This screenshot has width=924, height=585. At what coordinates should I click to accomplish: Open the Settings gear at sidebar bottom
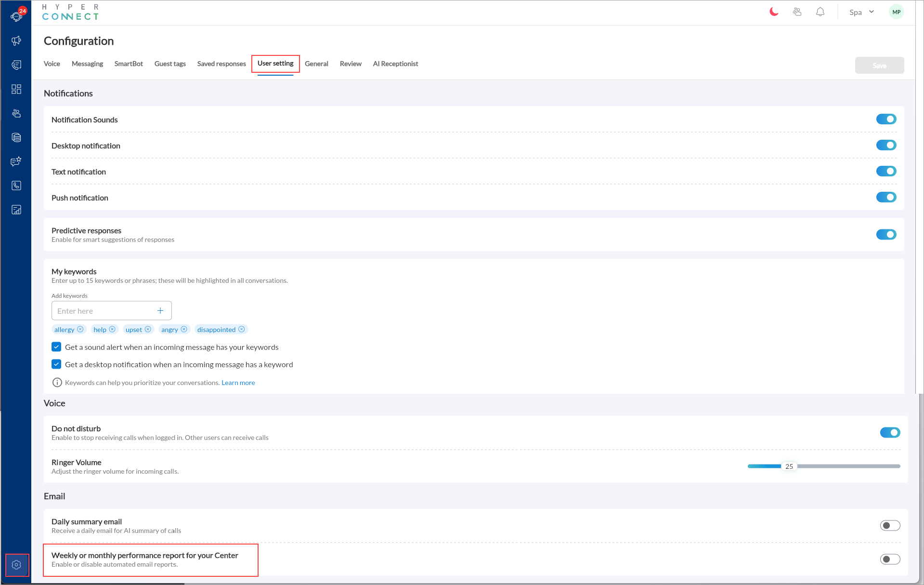pos(16,564)
